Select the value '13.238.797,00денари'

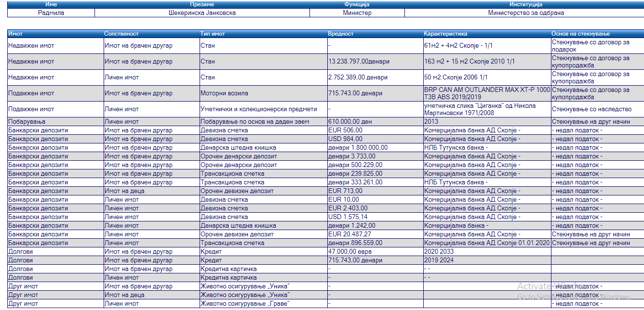[x=359, y=62]
